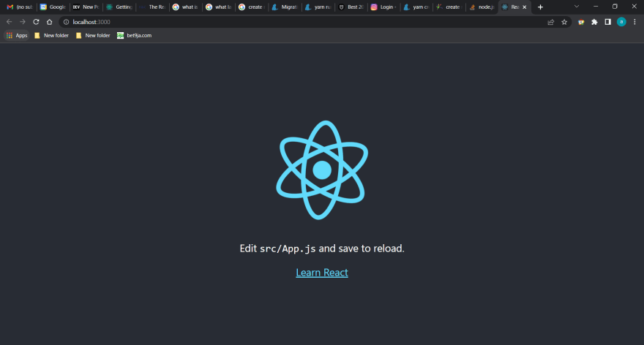Switch to the Getting started tab
The height and width of the screenshot is (345, 644).
click(x=119, y=7)
